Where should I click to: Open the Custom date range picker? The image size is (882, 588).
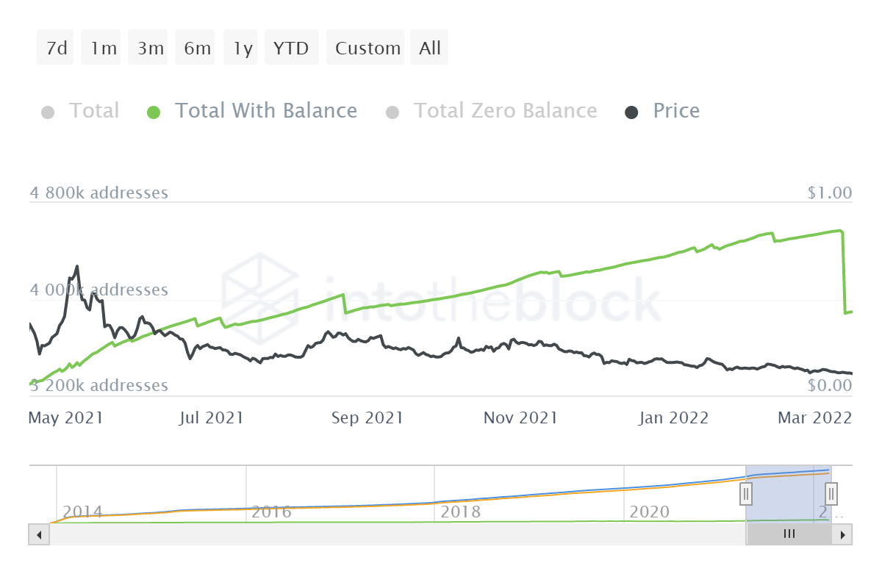pyautogui.click(x=367, y=49)
